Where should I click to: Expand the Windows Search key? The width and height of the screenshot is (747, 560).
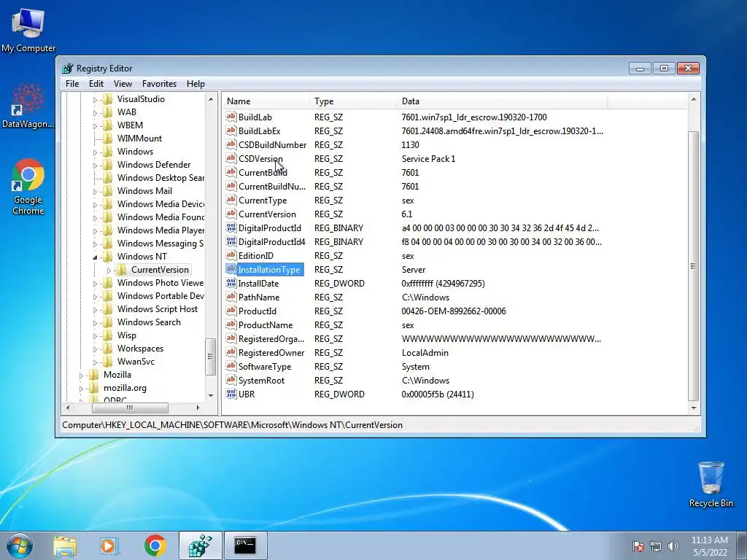[95, 323]
